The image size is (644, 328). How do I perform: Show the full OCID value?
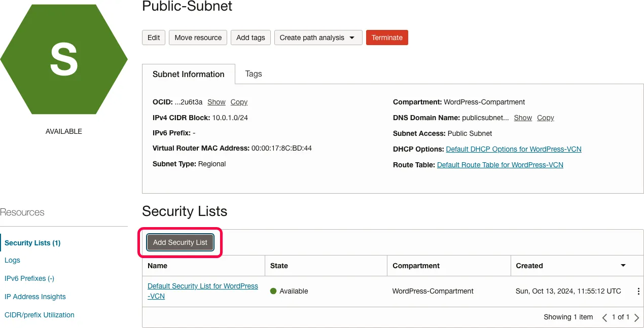point(217,102)
